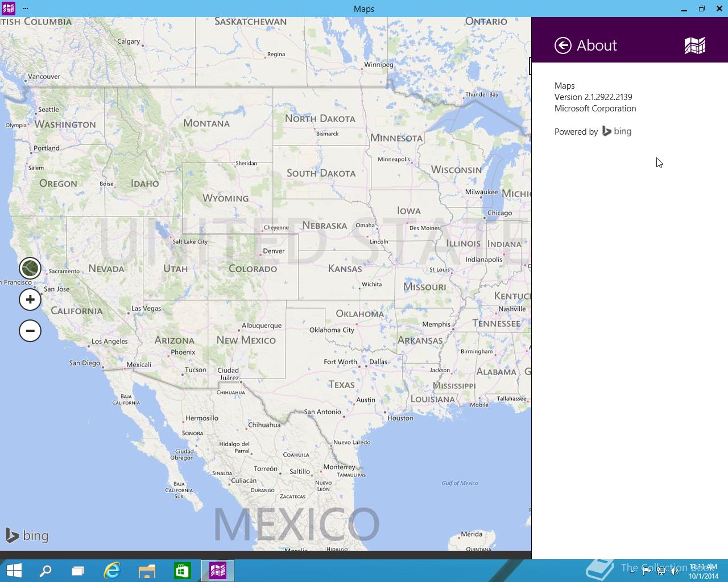Viewport: 728px width, 582px height.
Task: Open Task View on the taskbar
Action: click(x=78, y=571)
